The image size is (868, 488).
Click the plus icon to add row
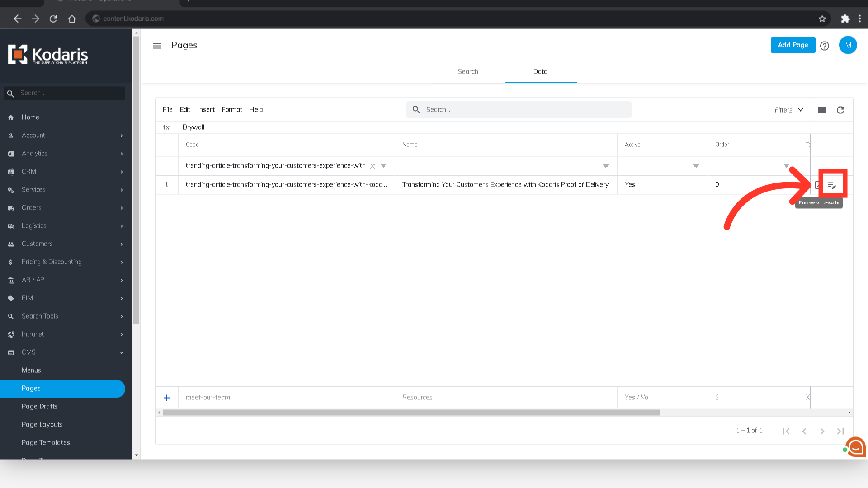(x=167, y=398)
